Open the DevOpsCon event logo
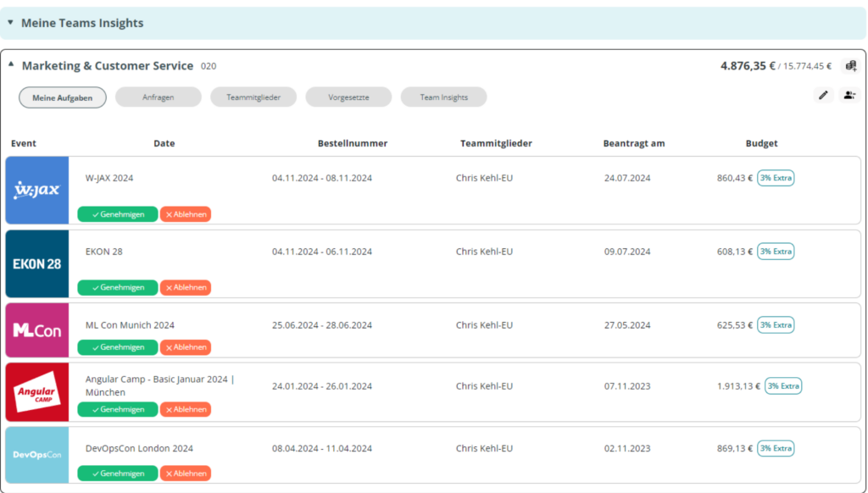The image size is (868, 493). coord(36,455)
